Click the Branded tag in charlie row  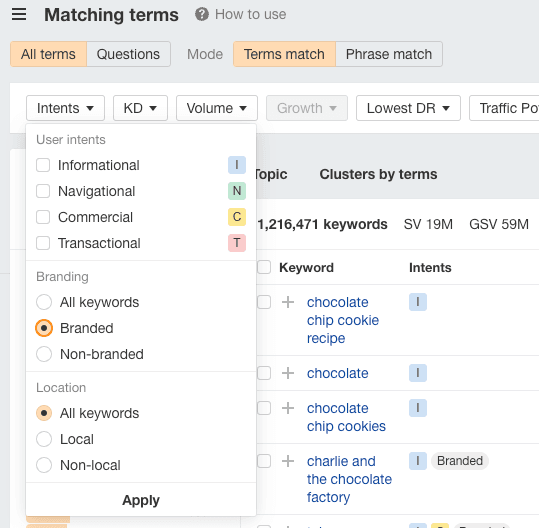[x=460, y=461]
